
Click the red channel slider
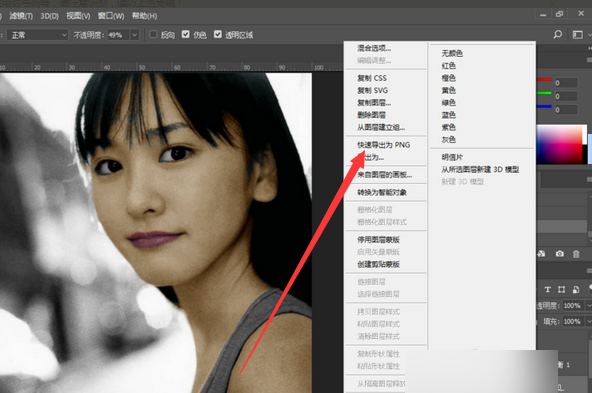coord(544,80)
